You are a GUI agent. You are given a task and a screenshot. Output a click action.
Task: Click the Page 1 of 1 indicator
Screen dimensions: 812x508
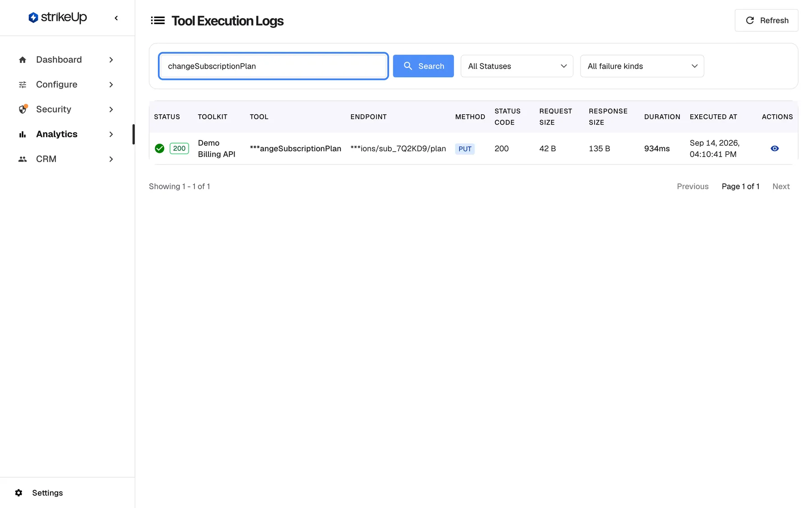click(740, 186)
